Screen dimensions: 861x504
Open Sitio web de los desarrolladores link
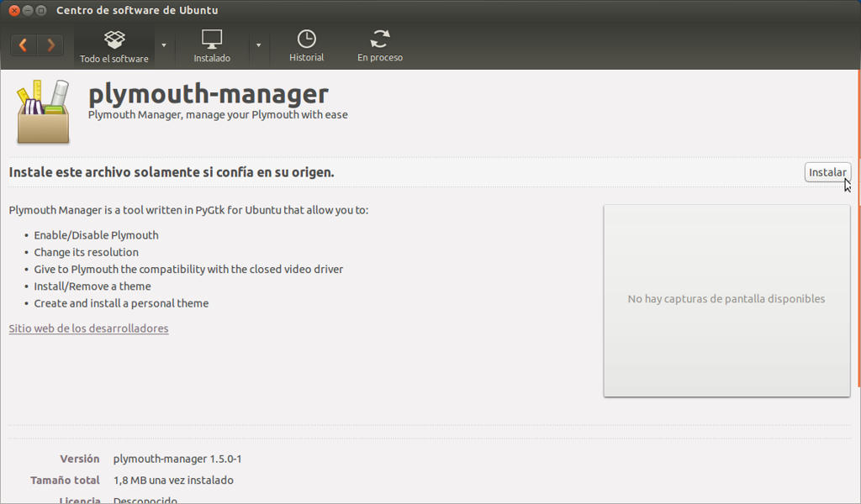pos(88,328)
